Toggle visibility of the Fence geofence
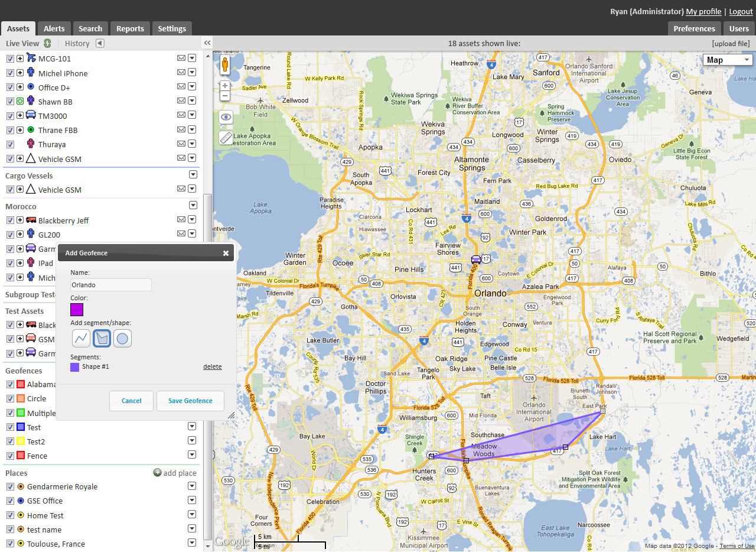The height and width of the screenshot is (552, 756). click(10, 455)
